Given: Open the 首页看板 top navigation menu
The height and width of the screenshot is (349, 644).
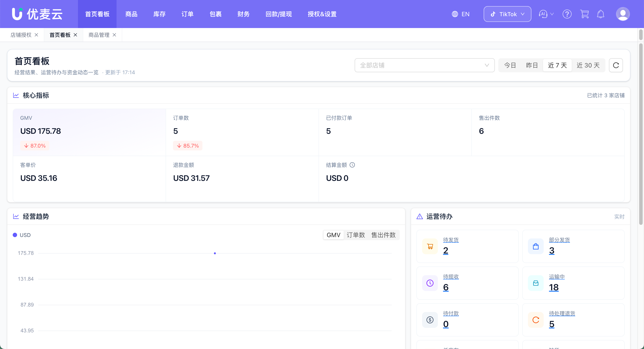Looking at the screenshot, I should (x=97, y=14).
